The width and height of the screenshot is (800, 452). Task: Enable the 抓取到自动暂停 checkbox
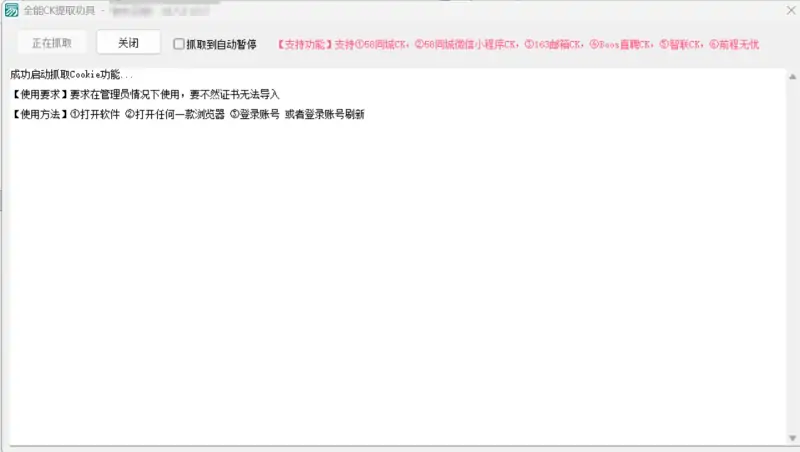[x=179, y=44]
